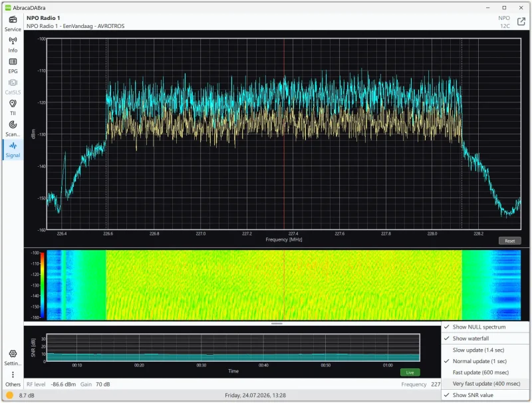Click the EenVandaag - AVROTROS program text
Image resolution: width=532 pixels, height=403 pixels.
click(x=94, y=26)
